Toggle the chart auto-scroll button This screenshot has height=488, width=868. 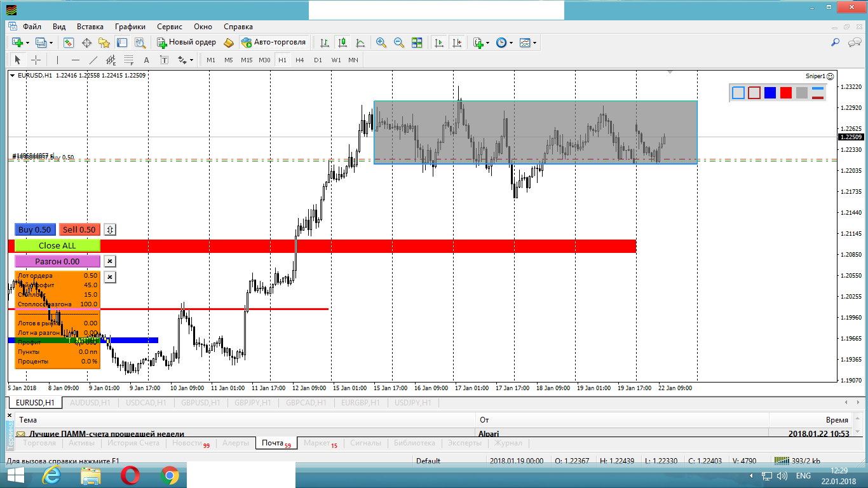pos(439,43)
